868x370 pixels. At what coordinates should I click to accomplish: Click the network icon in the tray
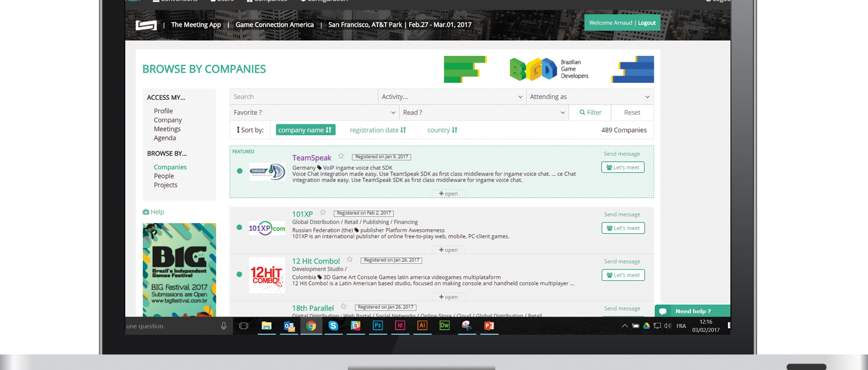(657, 326)
